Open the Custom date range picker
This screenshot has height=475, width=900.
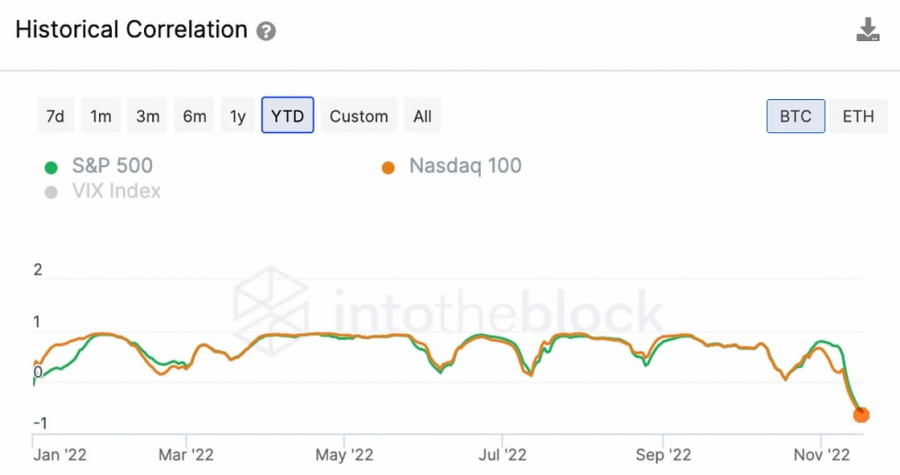(358, 116)
